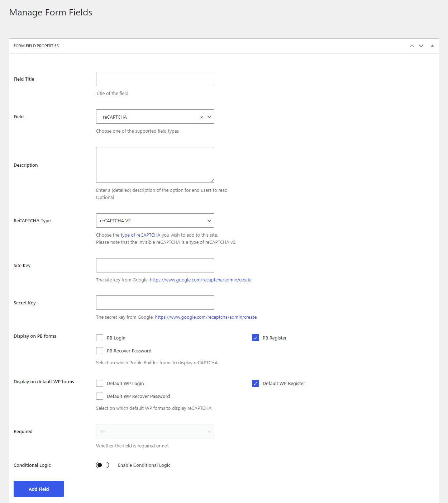
Task: Uncheck the PB Register checkbox
Action: pos(256,338)
